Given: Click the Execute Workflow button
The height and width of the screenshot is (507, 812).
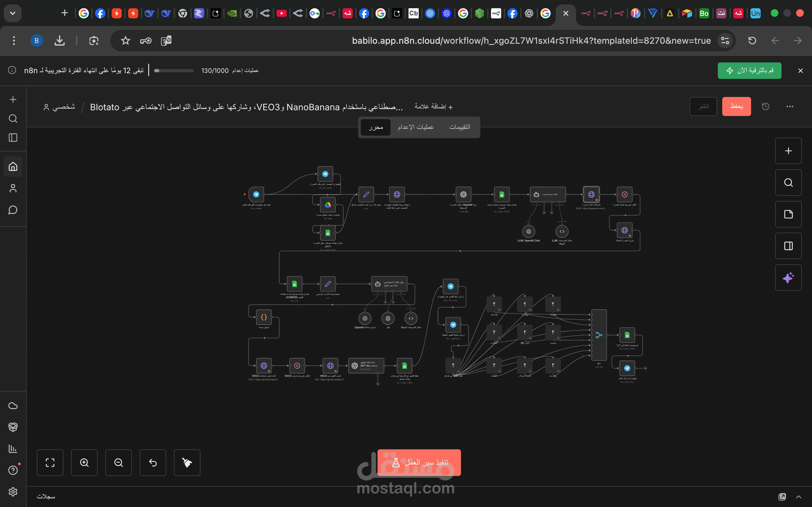Looking at the screenshot, I should [419, 462].
